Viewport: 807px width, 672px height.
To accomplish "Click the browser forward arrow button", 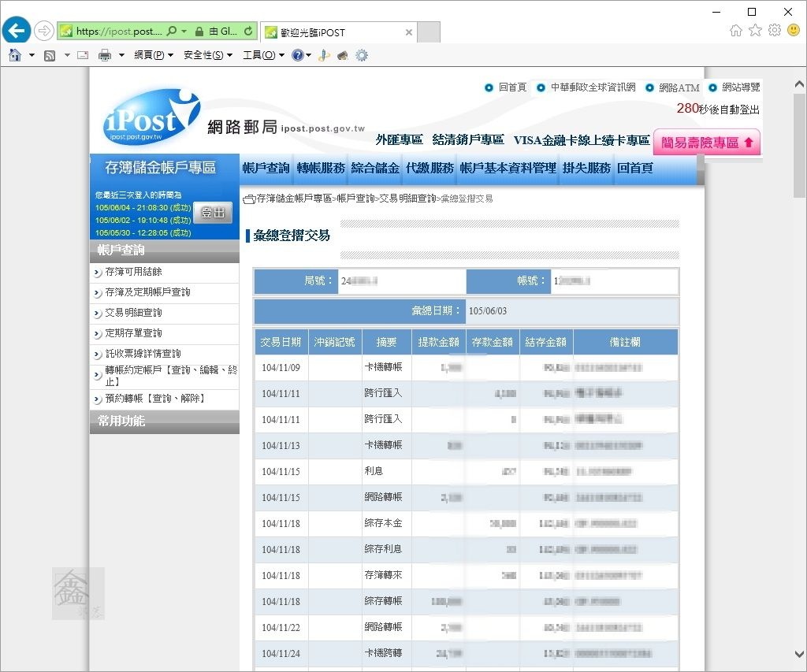I will pos(44,31).
